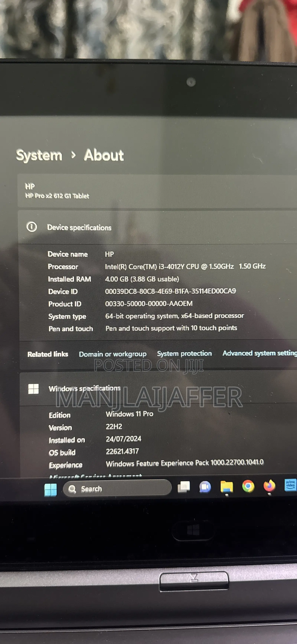Select the Pen and touch support value
Image resolution: width=297 pixels, height=644 pixels.
[171, 328]
